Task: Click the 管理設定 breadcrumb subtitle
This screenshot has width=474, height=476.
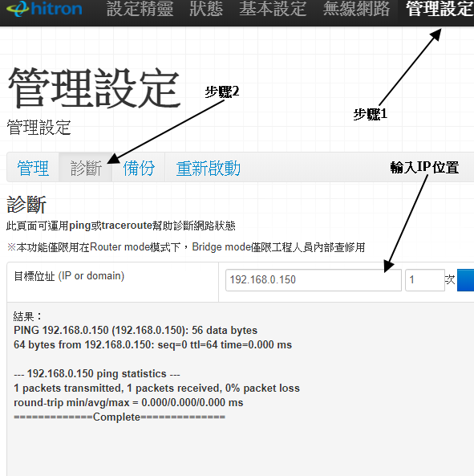Action: (38, 127)
